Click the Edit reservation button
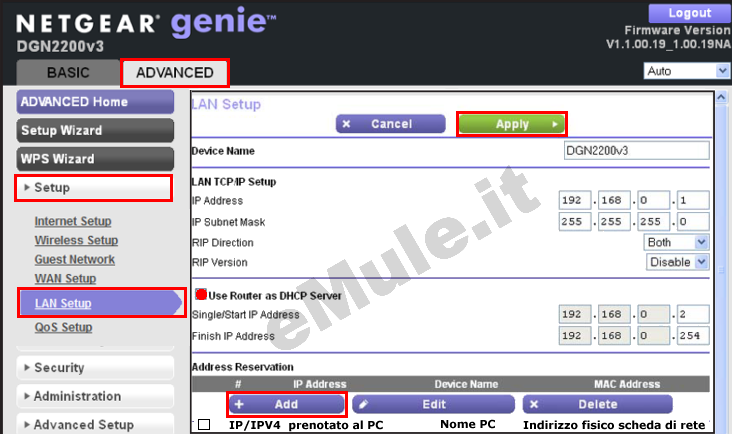 433,404
